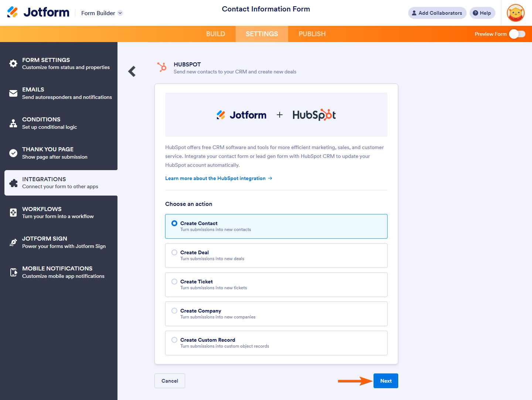Screen dimensions: 532x400
Task: Click the Next button
Action: click(386, 381)
